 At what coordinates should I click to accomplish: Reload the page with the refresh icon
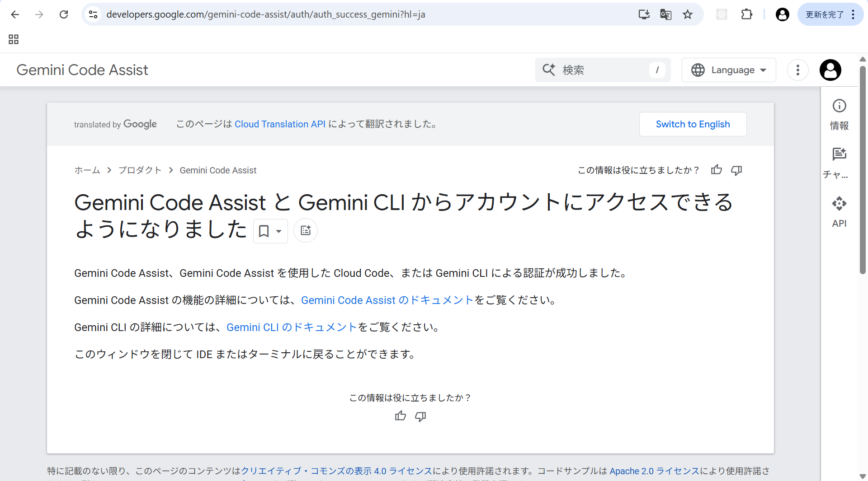click(64, 14)
